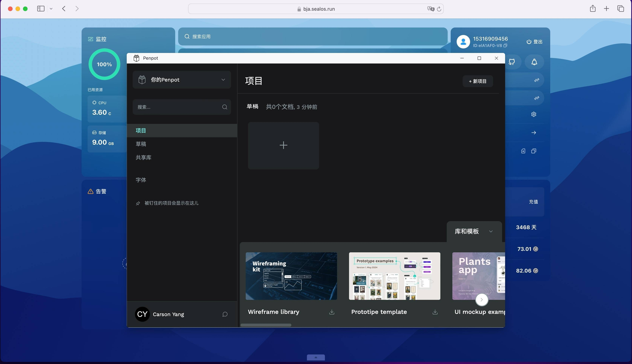Click the 监控 monitor icon in Sealos
The width and height of the screenshot is (632, 364).
[91, 39]
